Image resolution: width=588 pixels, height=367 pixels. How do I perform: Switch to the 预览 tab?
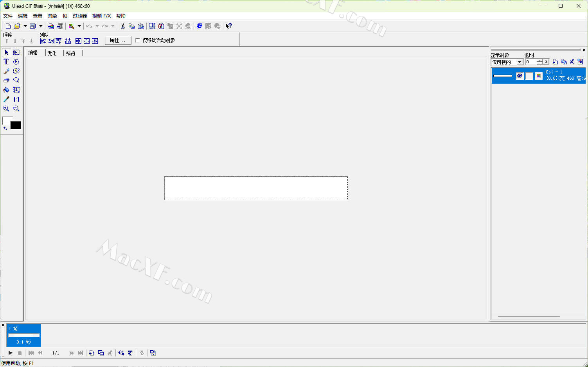(x=71, y=54)
